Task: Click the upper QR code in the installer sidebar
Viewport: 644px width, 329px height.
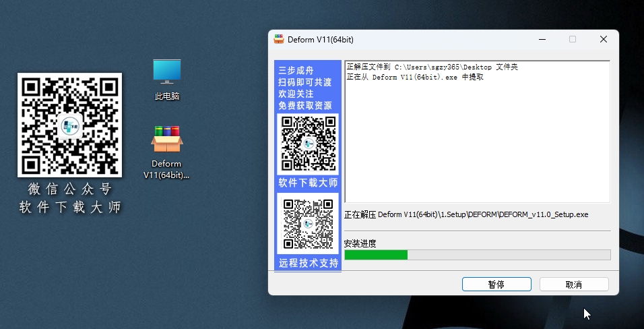Action: [308, 144]
